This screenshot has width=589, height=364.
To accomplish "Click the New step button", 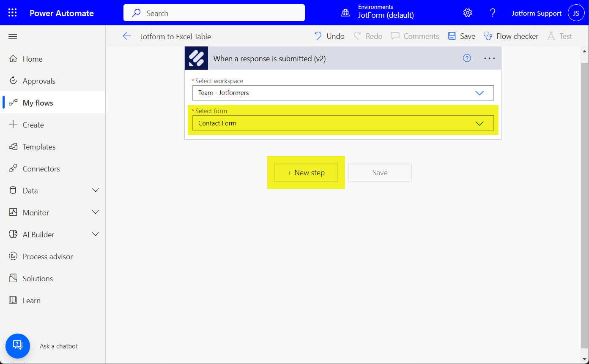I will (x=306, y=172).
